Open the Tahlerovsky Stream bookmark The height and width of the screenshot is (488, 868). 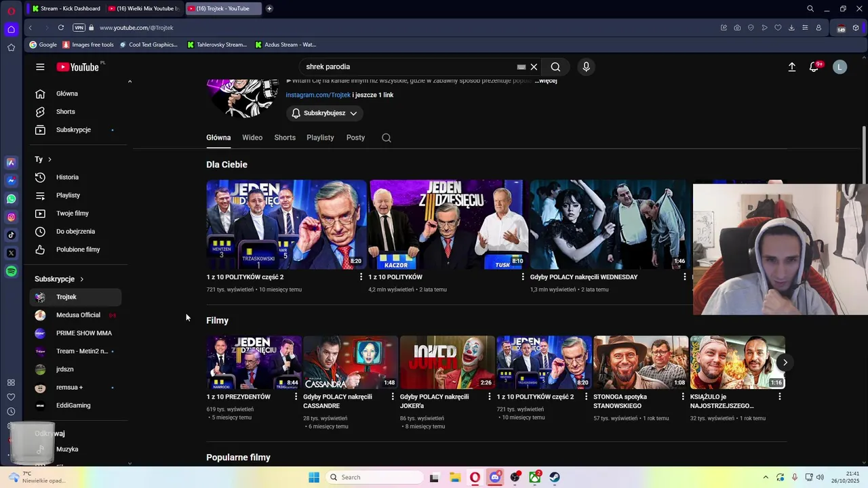(x=217, y=45)
